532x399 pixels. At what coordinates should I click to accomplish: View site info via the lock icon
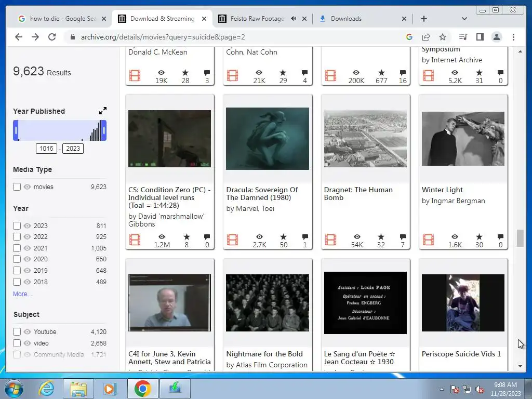click(x=72, y=37)
